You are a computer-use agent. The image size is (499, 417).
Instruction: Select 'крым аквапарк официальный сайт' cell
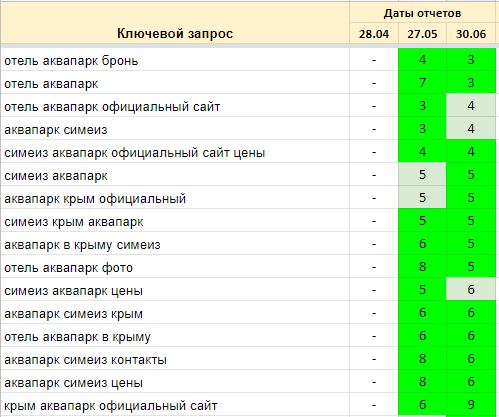pyautogui.click(x=175, y=405)
